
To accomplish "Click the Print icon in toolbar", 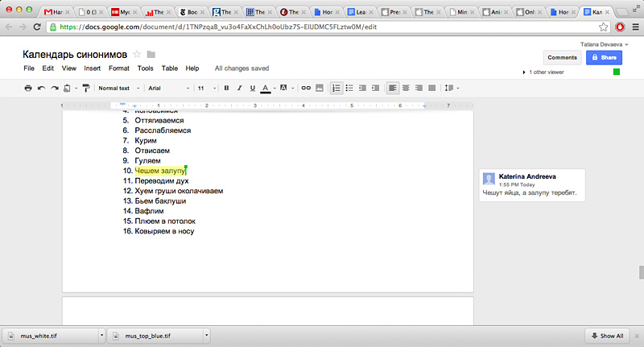I will click(28, 88).
